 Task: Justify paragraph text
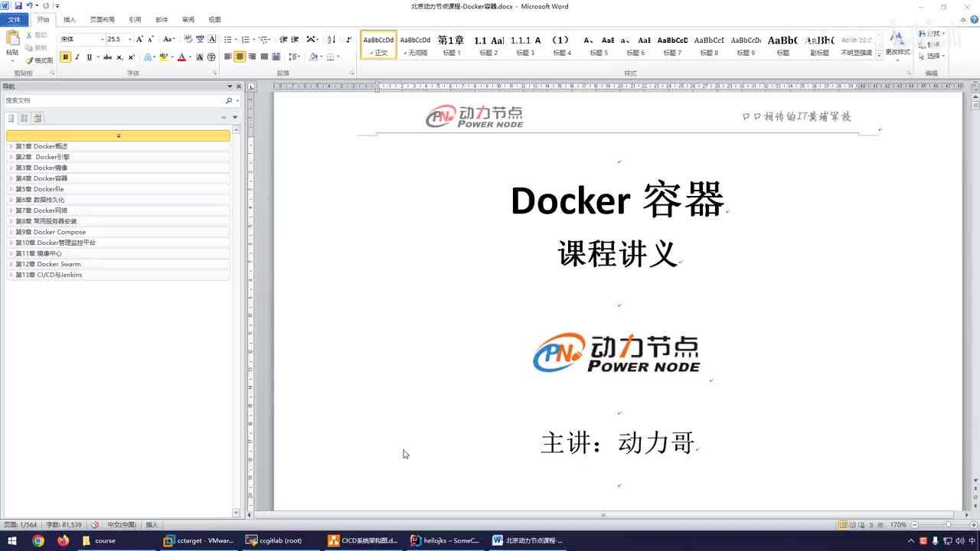pos(264,57)
